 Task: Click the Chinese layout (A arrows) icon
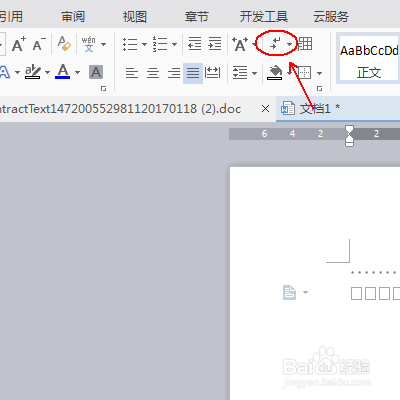coord(240,44)
